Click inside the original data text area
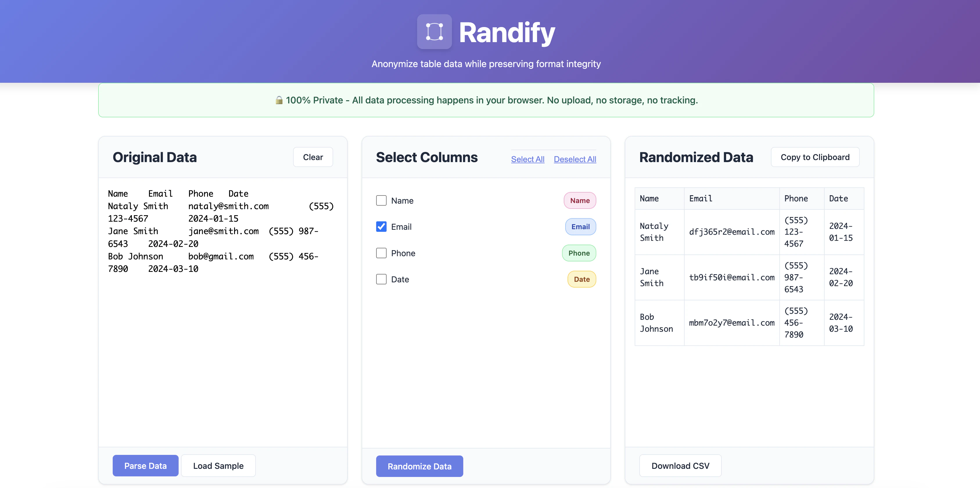Image resolution: width=980 pixels, height=488 pixels. click(x=222, y=312)
